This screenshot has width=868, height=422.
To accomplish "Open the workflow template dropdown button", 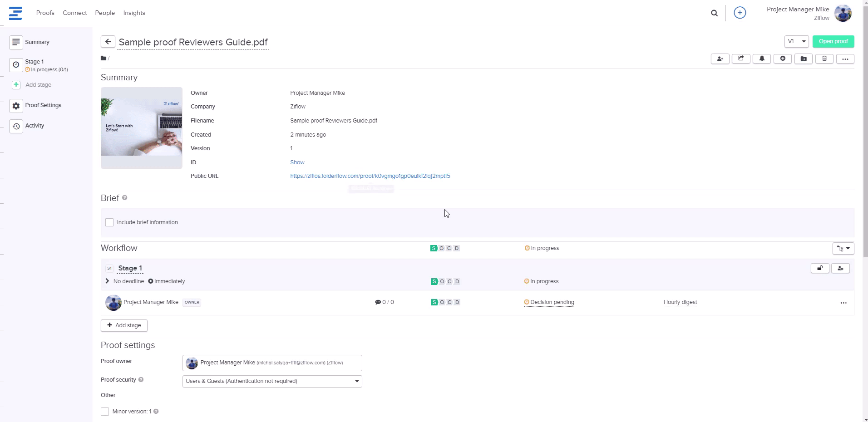I will pos(843,248).
